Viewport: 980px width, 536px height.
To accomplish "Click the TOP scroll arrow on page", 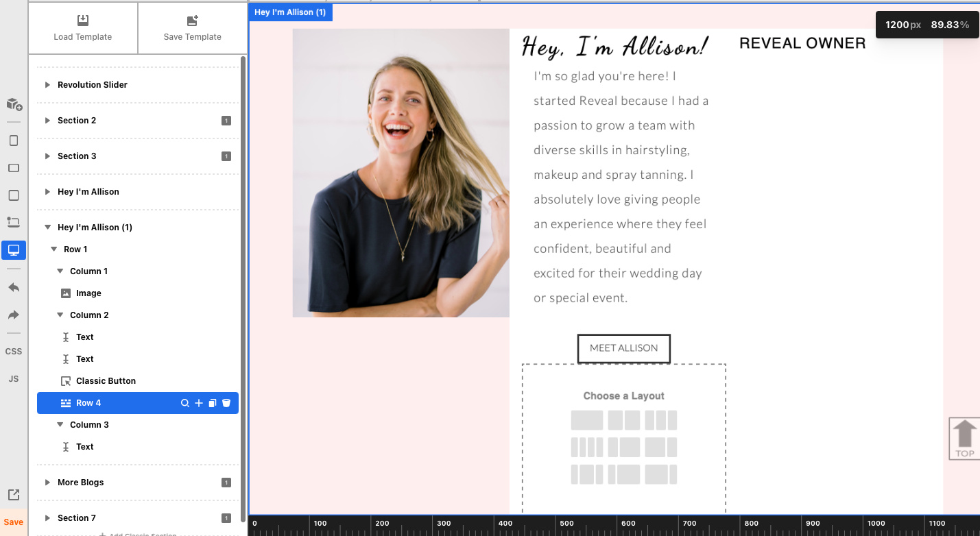I will tap(964, 439).
